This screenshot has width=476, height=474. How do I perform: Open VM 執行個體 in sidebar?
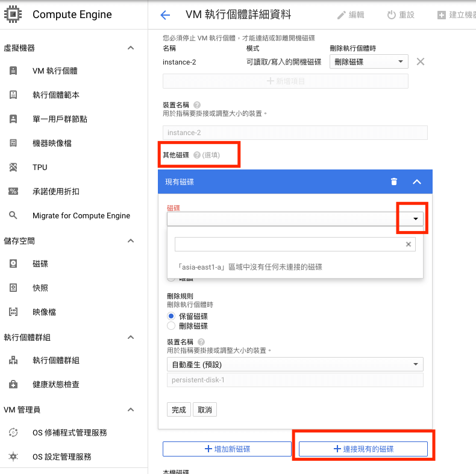click(x=55, y=71)
